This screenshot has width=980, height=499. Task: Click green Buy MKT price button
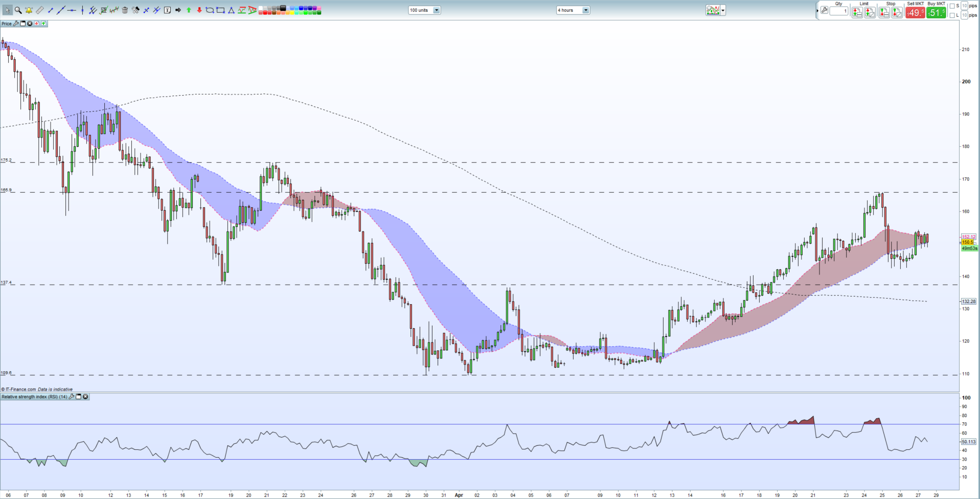[x=936, y=12]
